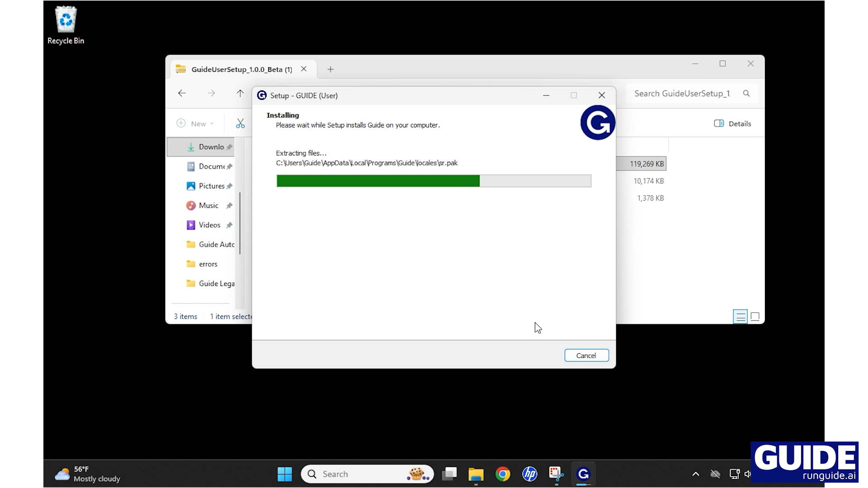
Task: Click the folder icon on the Explorer tab
Action: click(x=181, y=69)
